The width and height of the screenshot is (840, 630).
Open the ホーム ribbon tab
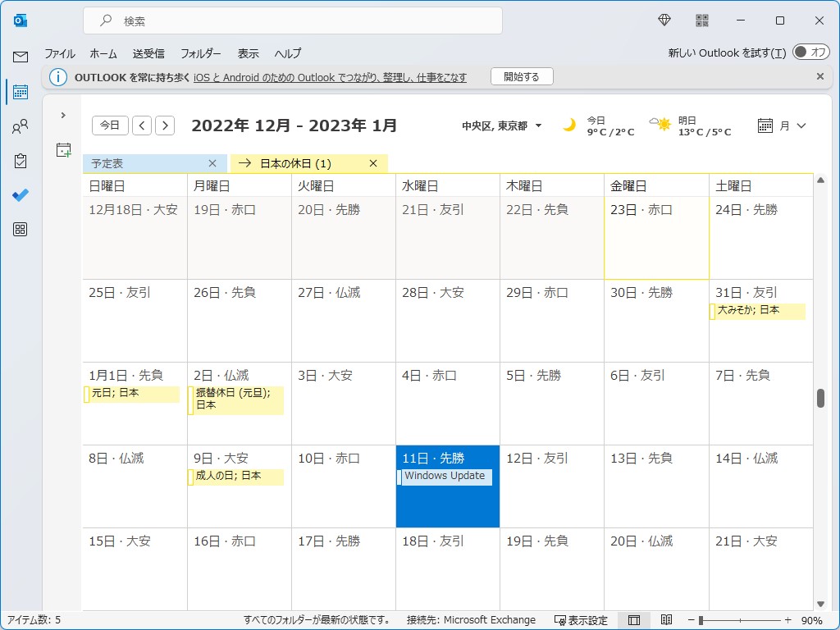pyautogui.click(x=103, y=53)
